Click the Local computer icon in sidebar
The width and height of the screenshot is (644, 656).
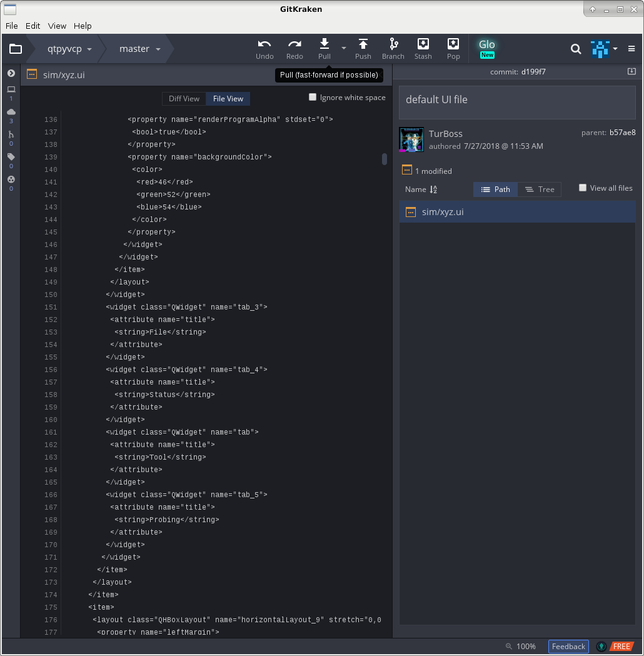pos(11,89)
